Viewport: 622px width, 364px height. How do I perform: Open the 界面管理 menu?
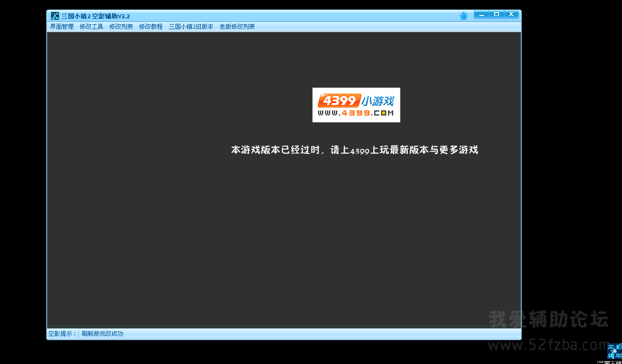point(61,27)
